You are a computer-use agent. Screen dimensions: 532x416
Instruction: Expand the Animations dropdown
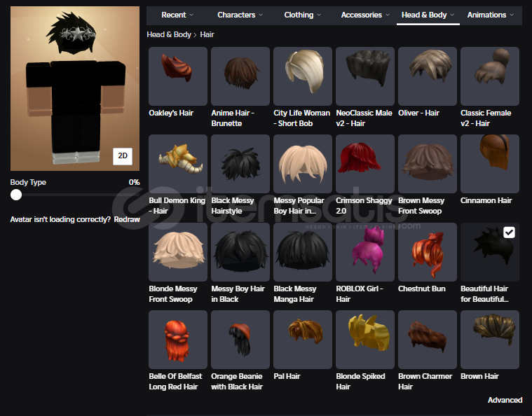pyautogui.click(x=490, y=15)
